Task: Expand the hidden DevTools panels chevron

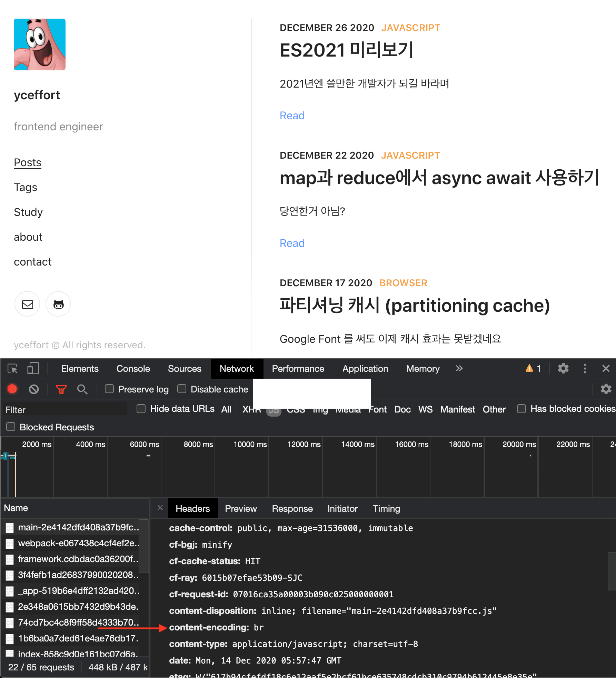Action: click(x=459, y=368)
